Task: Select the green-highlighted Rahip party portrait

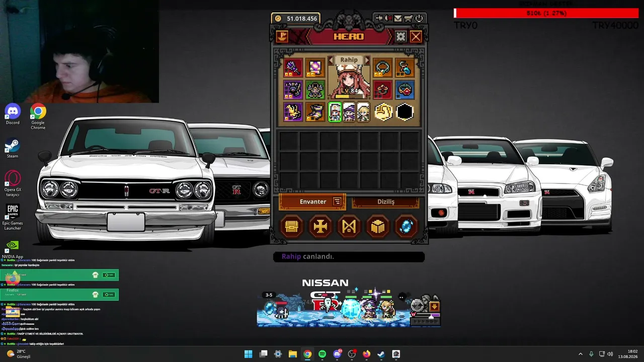Action: click(335, 112)
